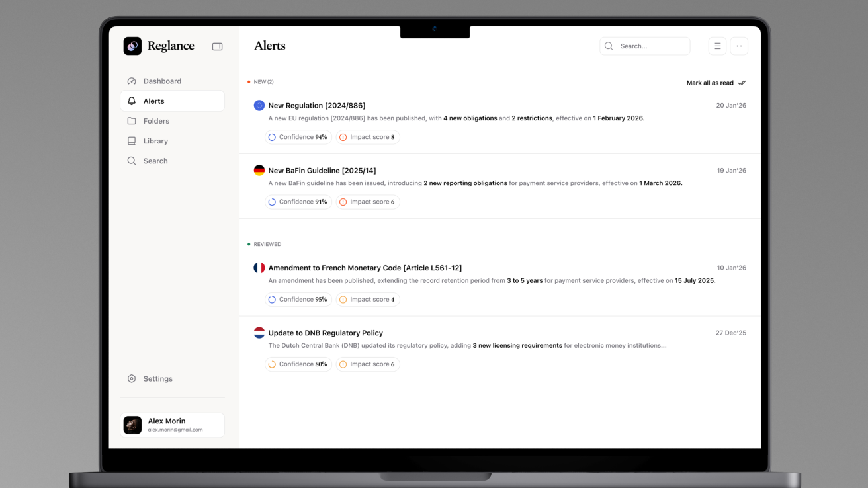Click the French flag alert icon
868x488 pixels.
click(x=259, y=268)
